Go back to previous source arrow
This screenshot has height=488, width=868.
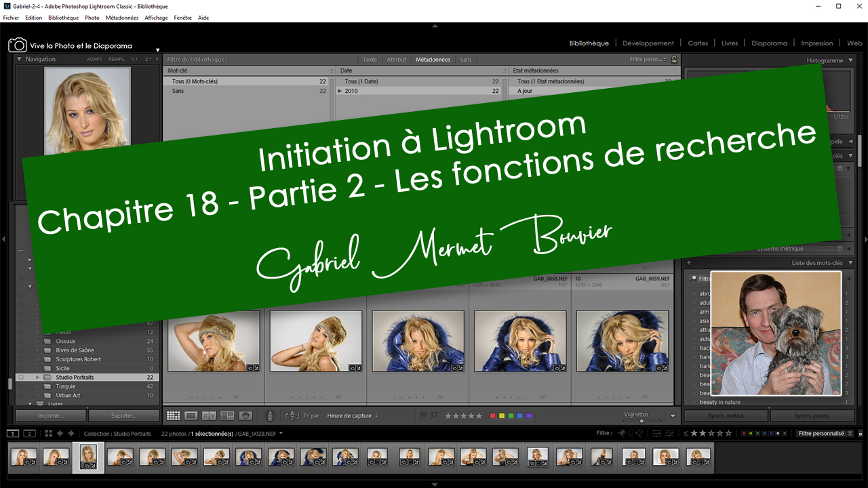tap(60, 433)
